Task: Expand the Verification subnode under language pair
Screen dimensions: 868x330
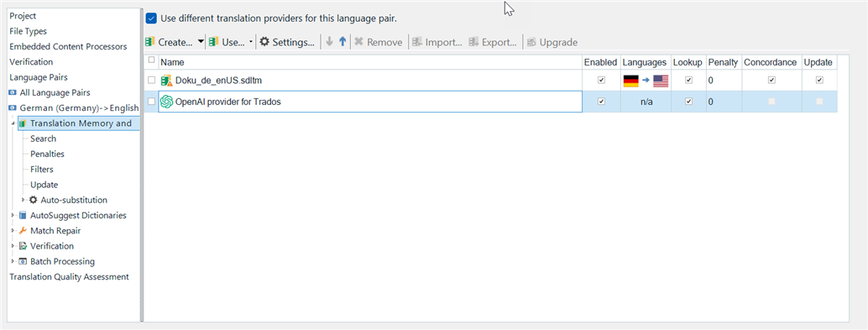Action: [13, 246]
